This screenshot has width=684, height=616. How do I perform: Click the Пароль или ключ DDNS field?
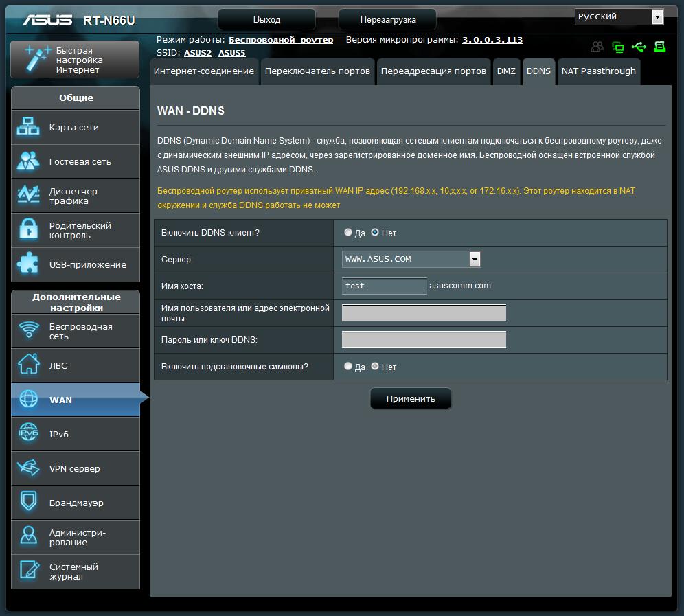(424, 339)
